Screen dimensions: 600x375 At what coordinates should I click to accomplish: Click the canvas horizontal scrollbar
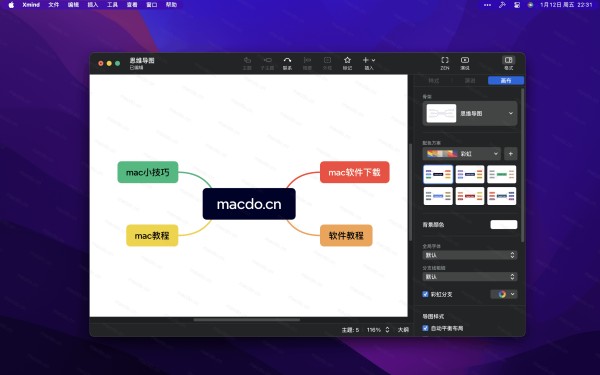[x=247, y=320]
